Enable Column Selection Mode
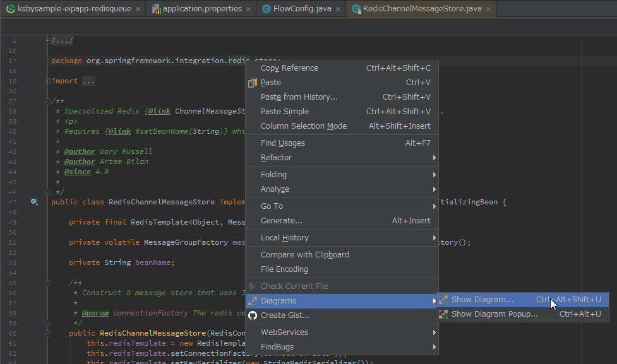This screenshot has width=617, height=364. (303, 126)
